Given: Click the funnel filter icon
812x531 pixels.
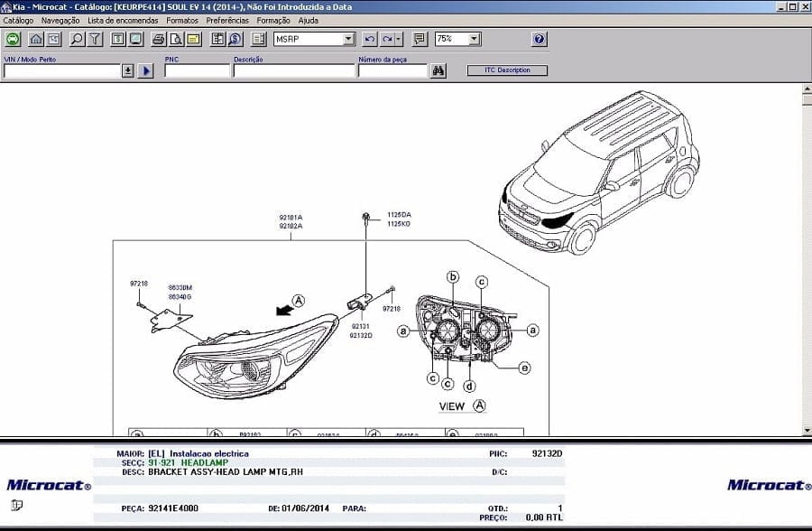Looking at the screenshot, I should [x=95, y=39].
